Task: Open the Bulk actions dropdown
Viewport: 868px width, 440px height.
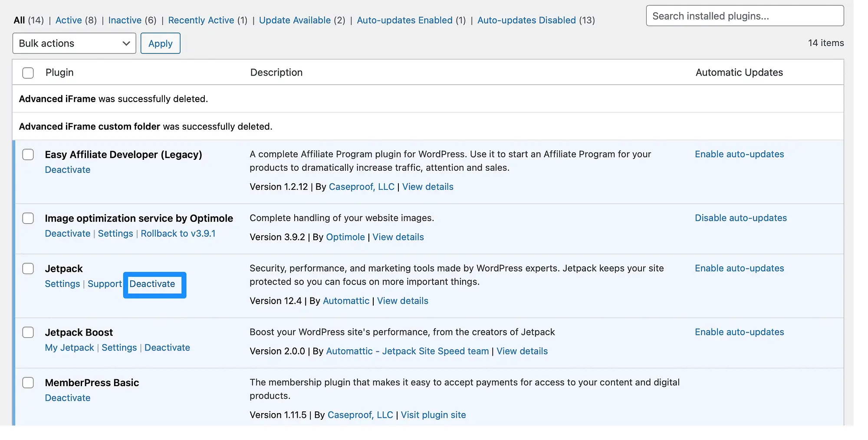Action: (x=74, y=43)
